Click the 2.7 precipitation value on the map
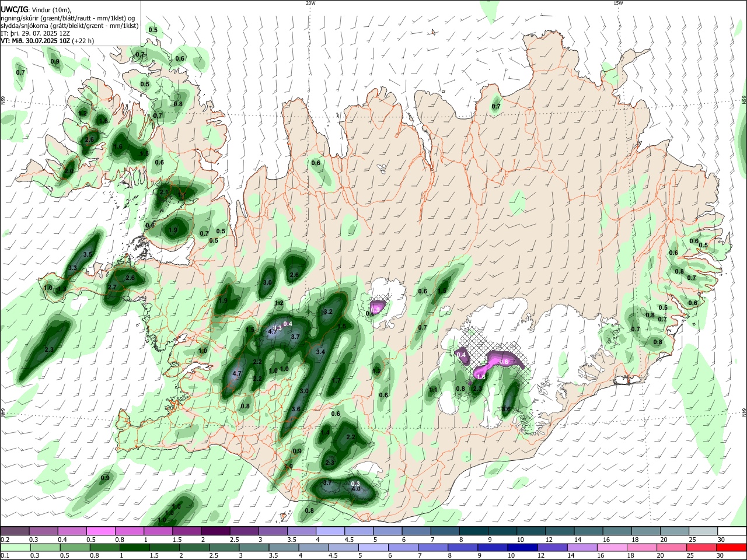747x560 pixels. click(112, 287)
